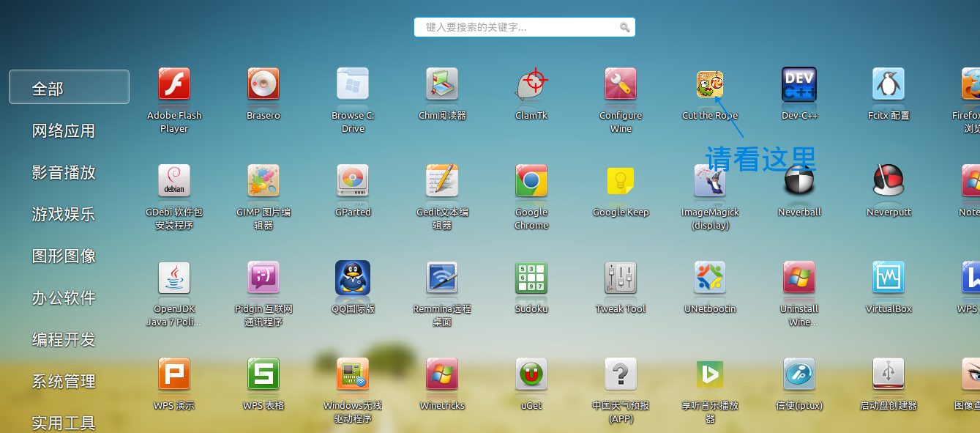Launch the Chm阅读器 app
The height and width of the screenshot is (433, 980).
tap(442, 84)
